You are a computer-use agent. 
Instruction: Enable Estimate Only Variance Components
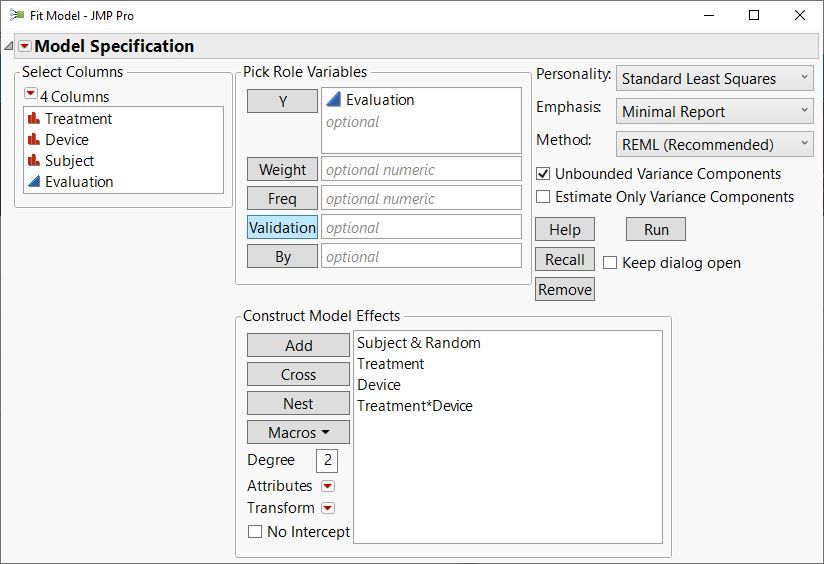(x=543, y=197)
